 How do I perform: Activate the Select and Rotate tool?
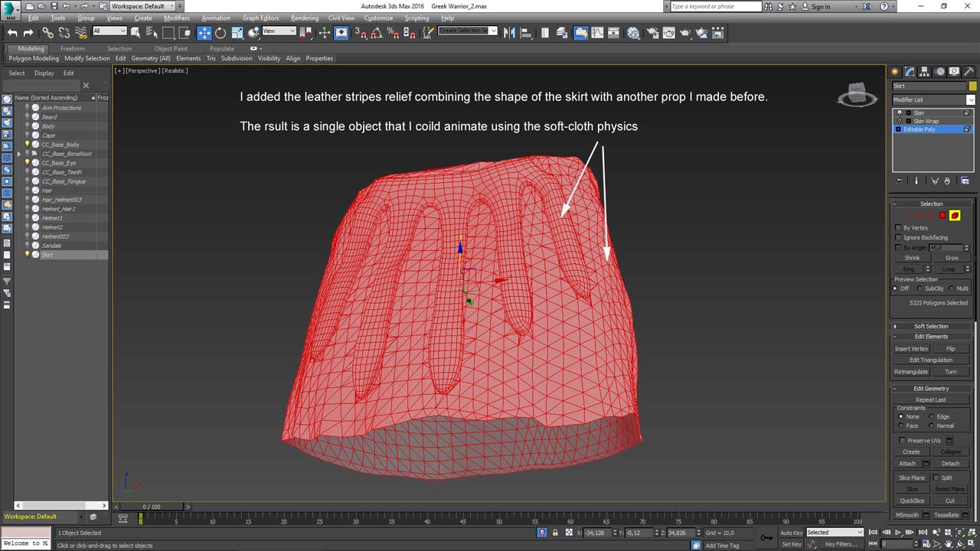click(x=220, y=33)
